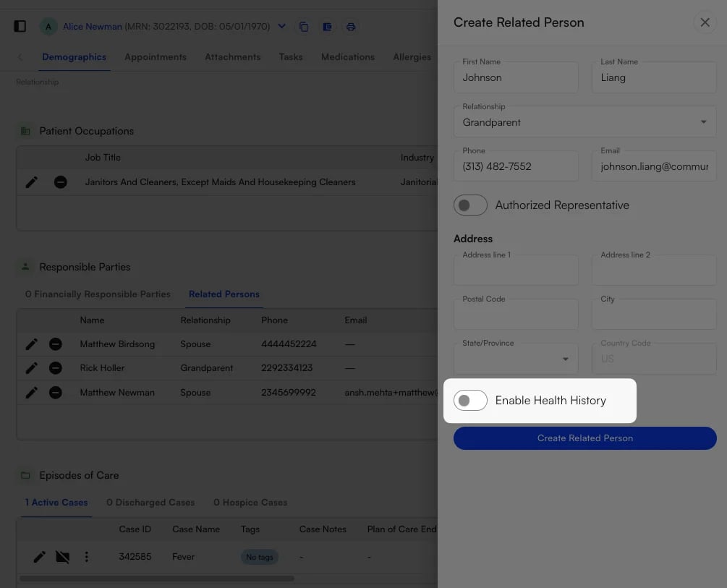Click the Last Name field
Image resolution: width=727 pixels, height=588 pixels.
click(654, 77)
